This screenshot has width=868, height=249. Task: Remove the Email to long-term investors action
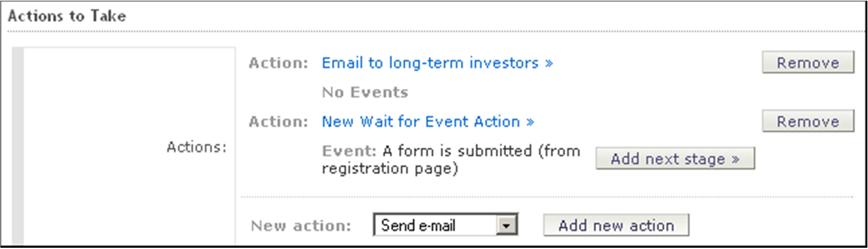tap(808, 63)
